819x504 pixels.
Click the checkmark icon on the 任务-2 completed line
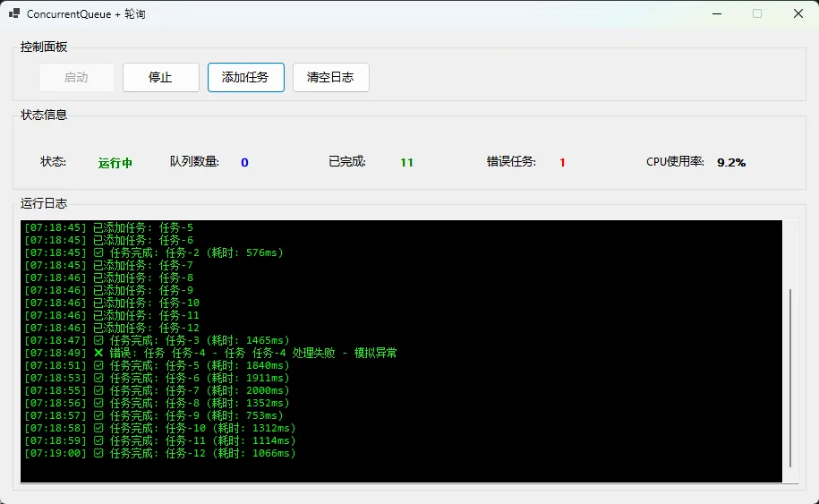point(98,253)
